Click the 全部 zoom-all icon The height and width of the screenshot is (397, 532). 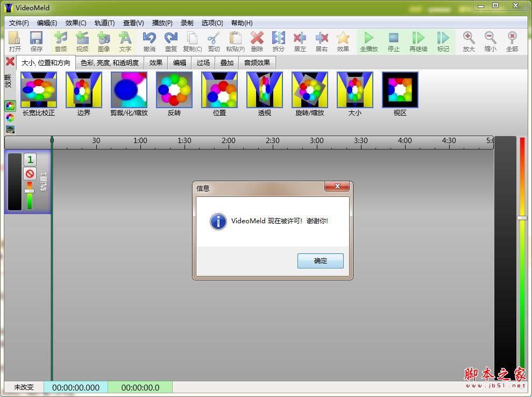(x=512, y=41)
